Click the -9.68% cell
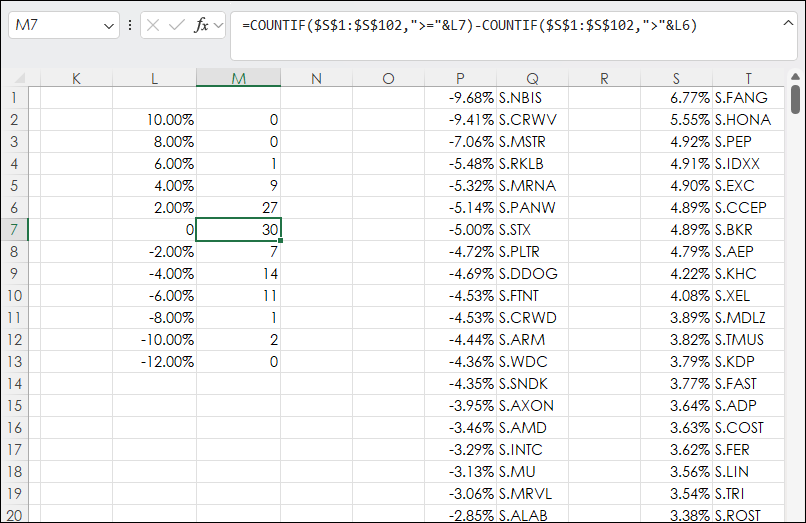806x523 pixels. (461, 98)
